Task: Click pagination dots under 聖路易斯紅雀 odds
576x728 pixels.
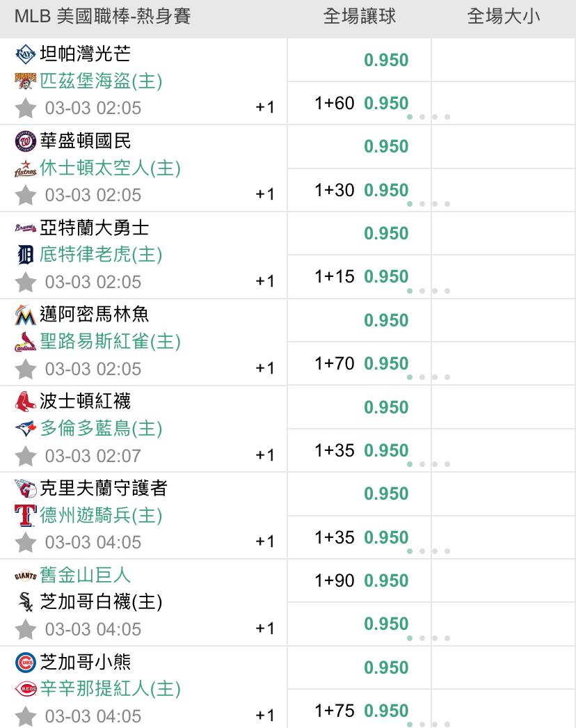Action: (x=428, y=377)
